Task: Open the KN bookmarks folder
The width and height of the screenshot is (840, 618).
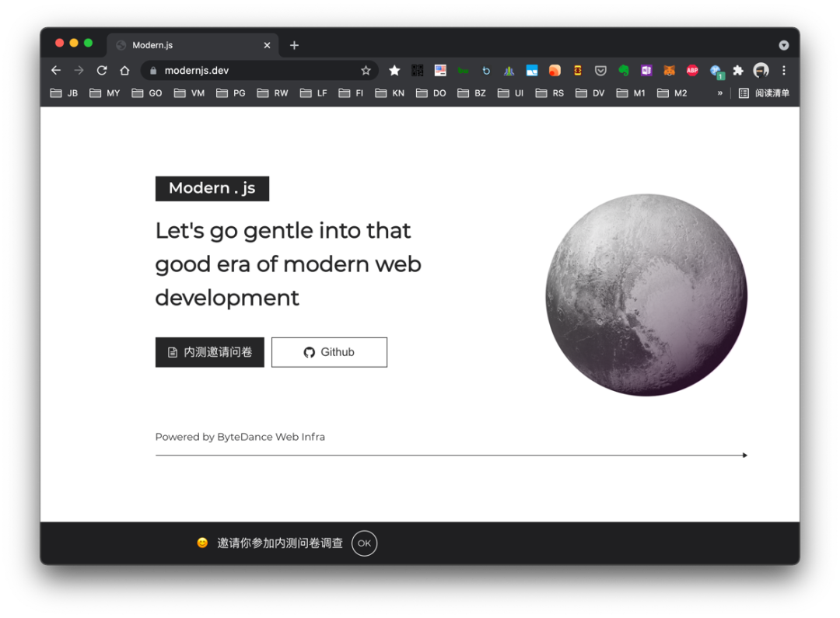Action: point(390,93)
